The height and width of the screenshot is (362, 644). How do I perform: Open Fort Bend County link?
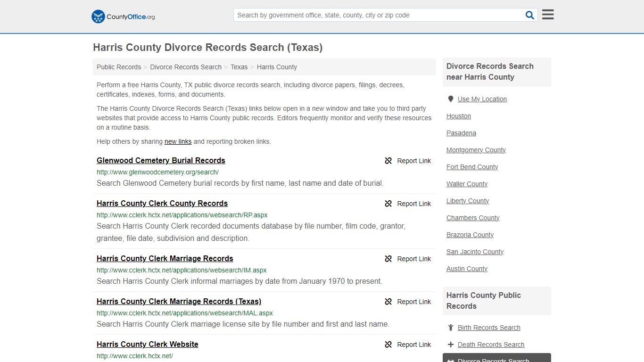point(472,167)
